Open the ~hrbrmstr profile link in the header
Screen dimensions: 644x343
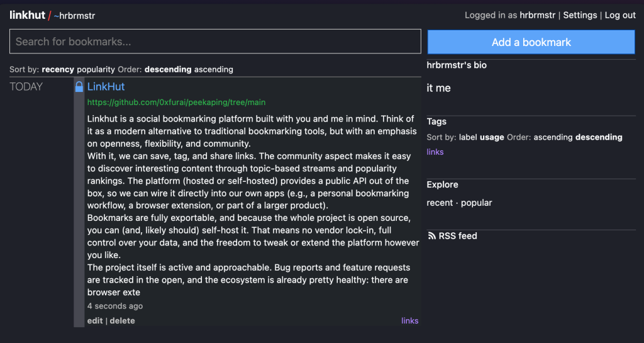coord(74,16)
